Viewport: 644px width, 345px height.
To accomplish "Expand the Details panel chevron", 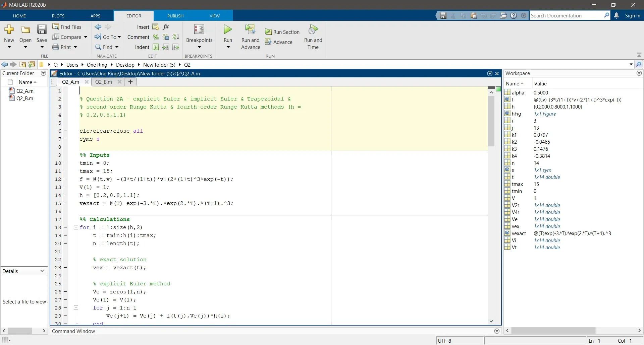I will pos(42,271).
